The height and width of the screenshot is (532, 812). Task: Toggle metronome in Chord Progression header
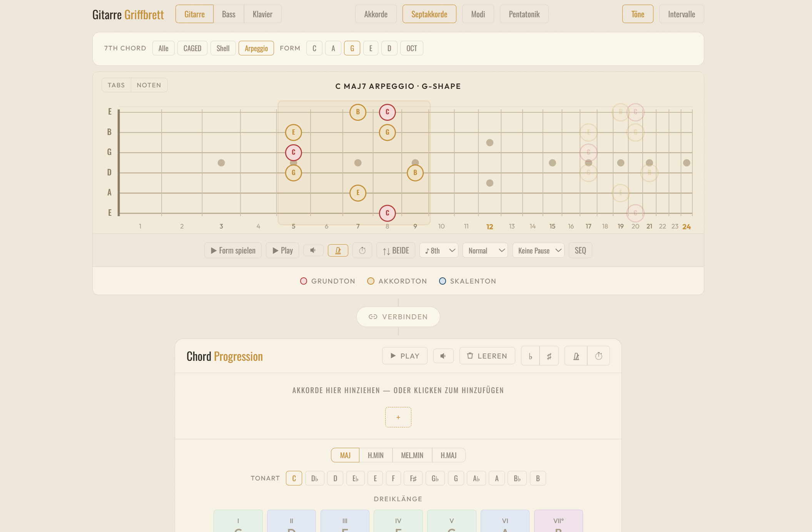[x=576, y=356]
